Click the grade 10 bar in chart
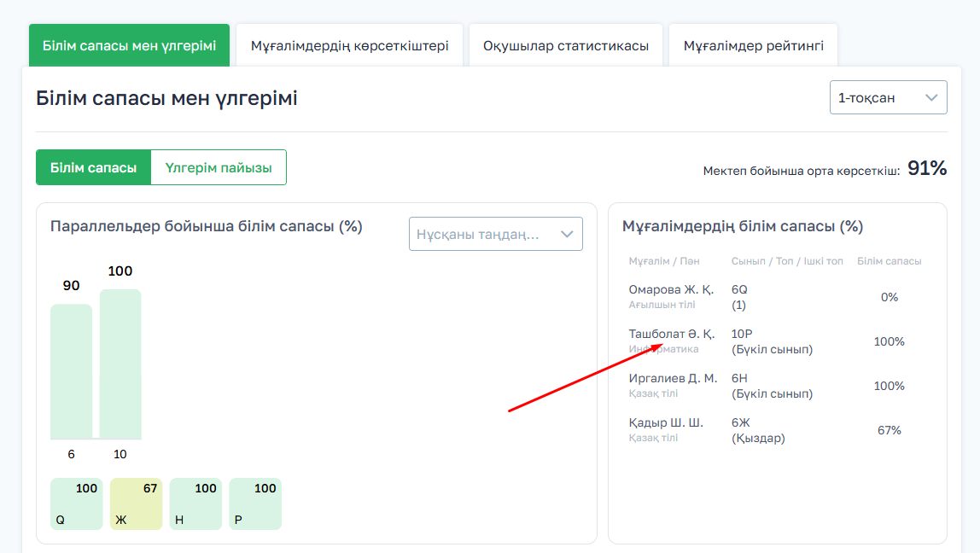This screenshot has width=980, height=553. pyautogui.click(x=120, y=364)
